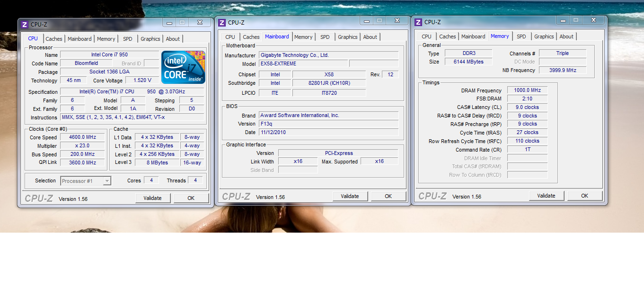This screenshot has height=307, width=644.
Task: Close the middle CPU-Z Mainboard window
Action: click(397, 20)
